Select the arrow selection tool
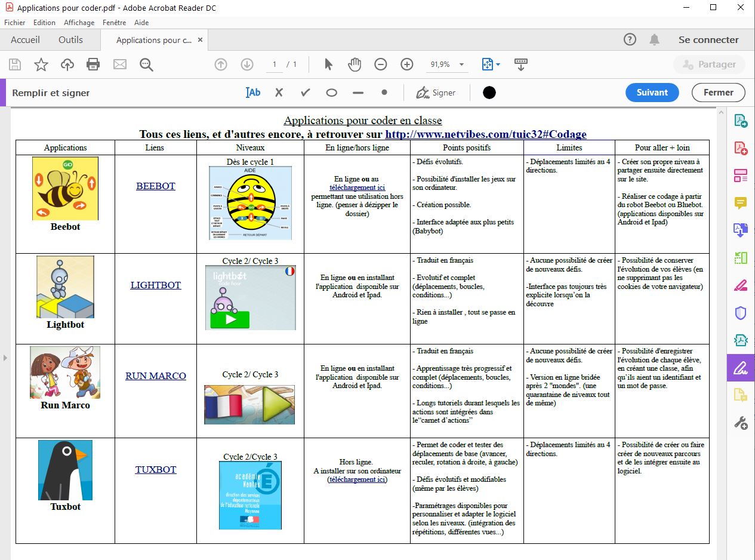Image resolution: width=755 pixels, height=560 pixels. point(328,64)
